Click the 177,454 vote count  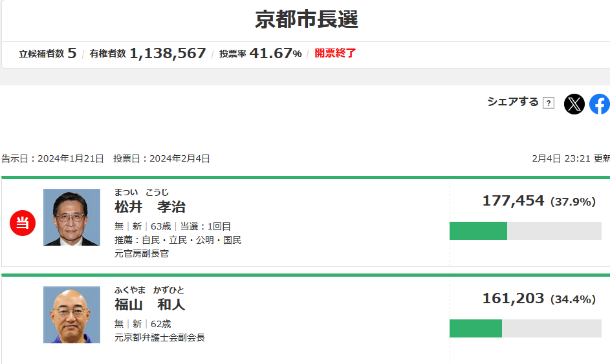513,201
